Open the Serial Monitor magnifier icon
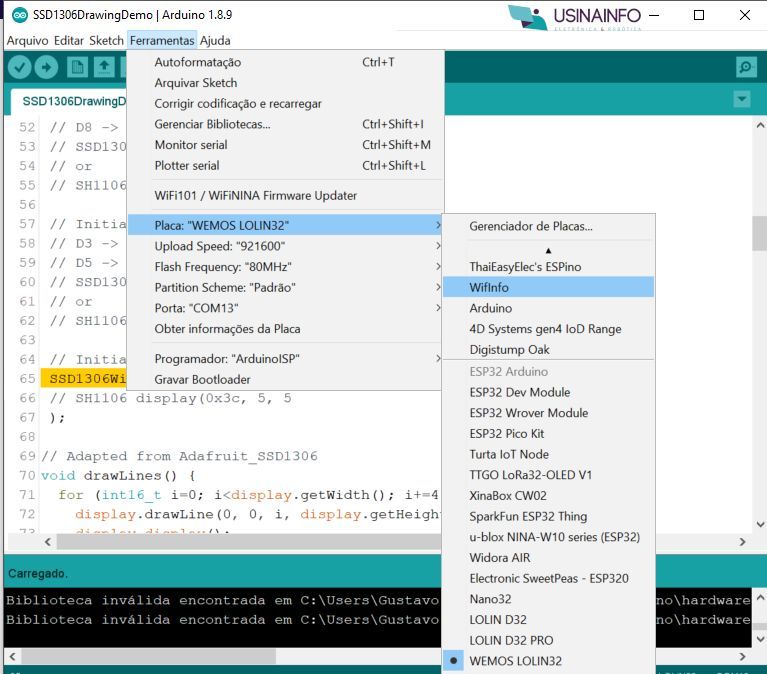Screen dimensions: 767x674 [746, 67]
